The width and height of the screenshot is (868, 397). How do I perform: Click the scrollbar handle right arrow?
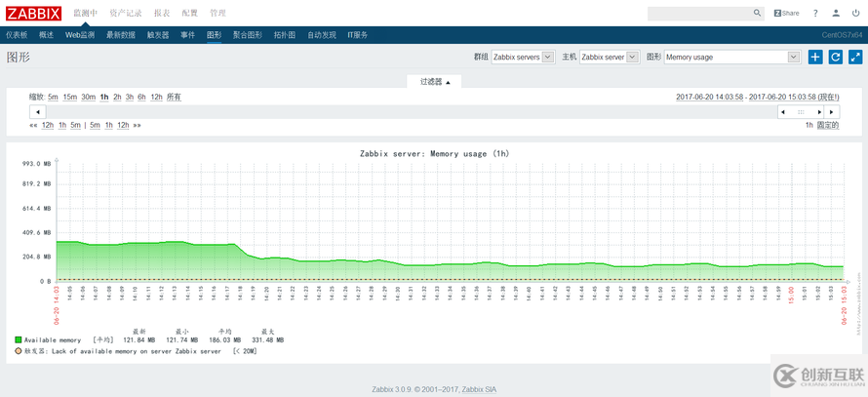(819, 112)
